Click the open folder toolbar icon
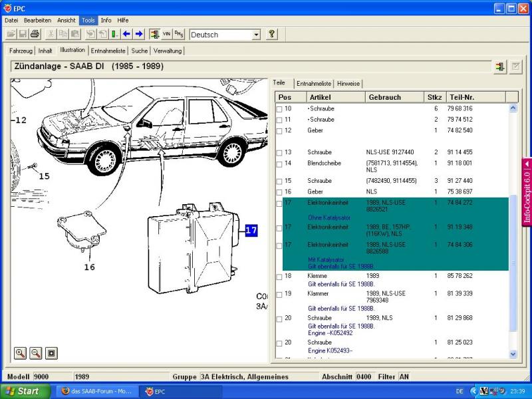 coord(11,34)
